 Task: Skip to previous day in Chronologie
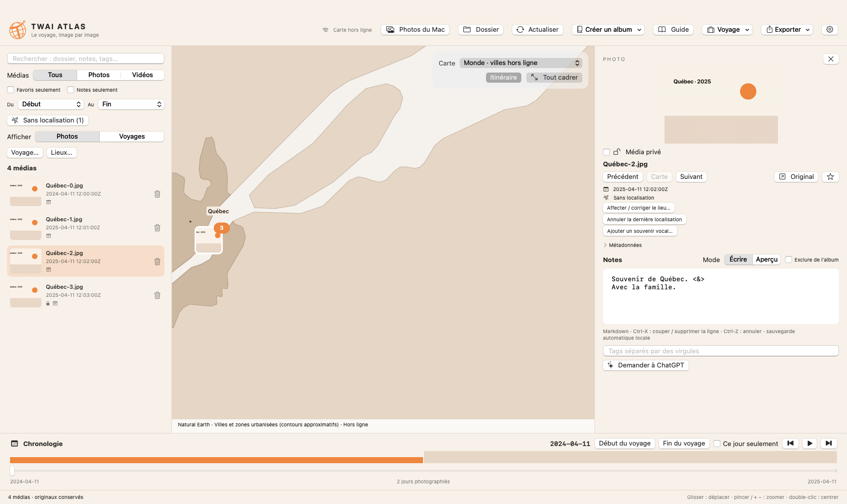791,444
